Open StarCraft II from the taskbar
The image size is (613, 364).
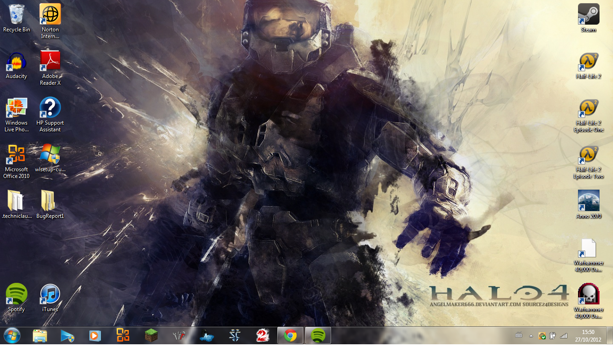pyautogui.click(x=235, y=335)
